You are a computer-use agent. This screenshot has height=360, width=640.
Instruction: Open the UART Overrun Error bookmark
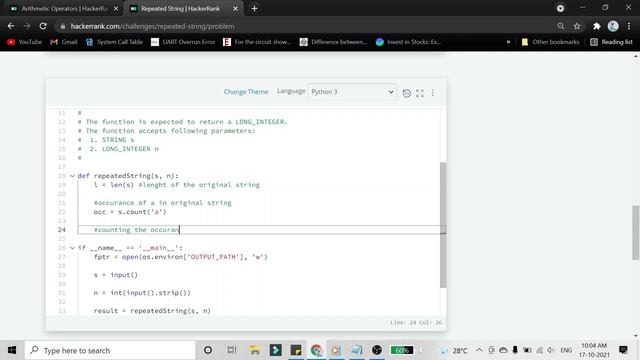click(x=183, y=42)
